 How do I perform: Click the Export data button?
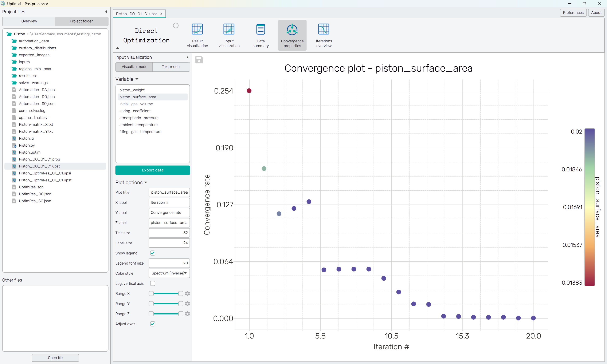(152, 170)
